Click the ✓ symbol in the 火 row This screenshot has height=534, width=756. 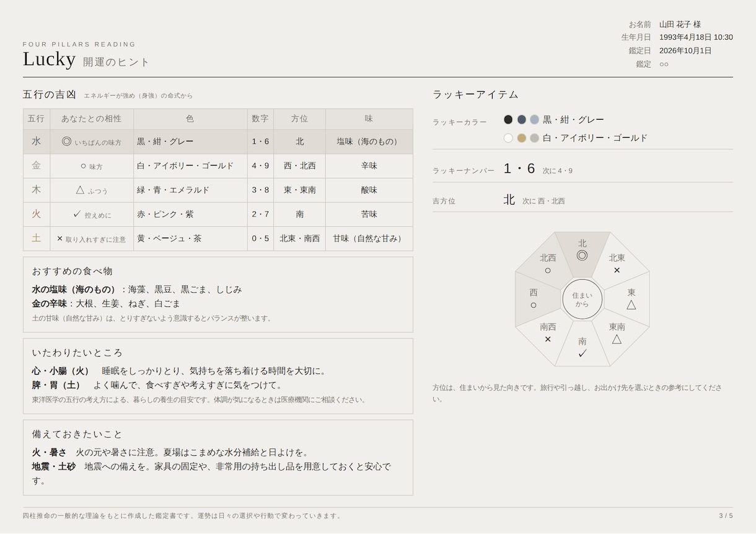point(77,214)
